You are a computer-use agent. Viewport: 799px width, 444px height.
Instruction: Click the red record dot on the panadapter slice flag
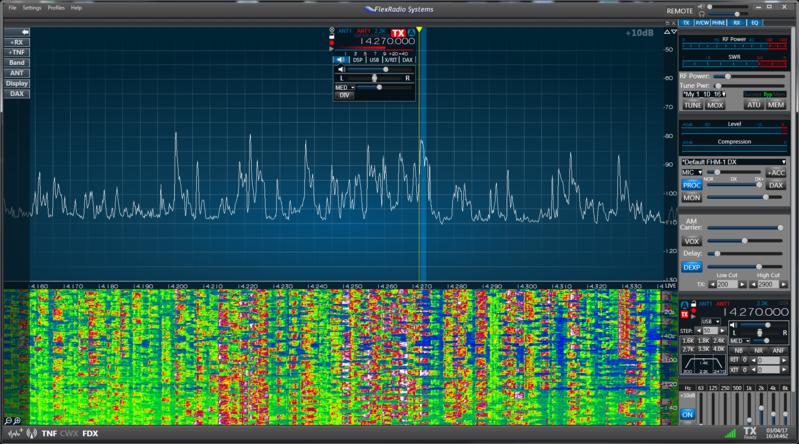coord(332,43)
